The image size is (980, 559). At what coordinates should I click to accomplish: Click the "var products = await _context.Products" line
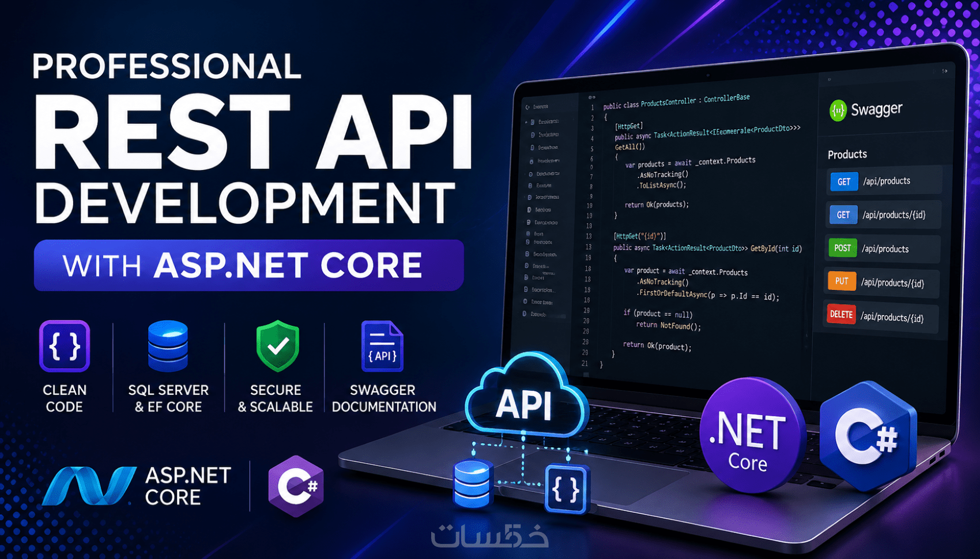point(690,163)
